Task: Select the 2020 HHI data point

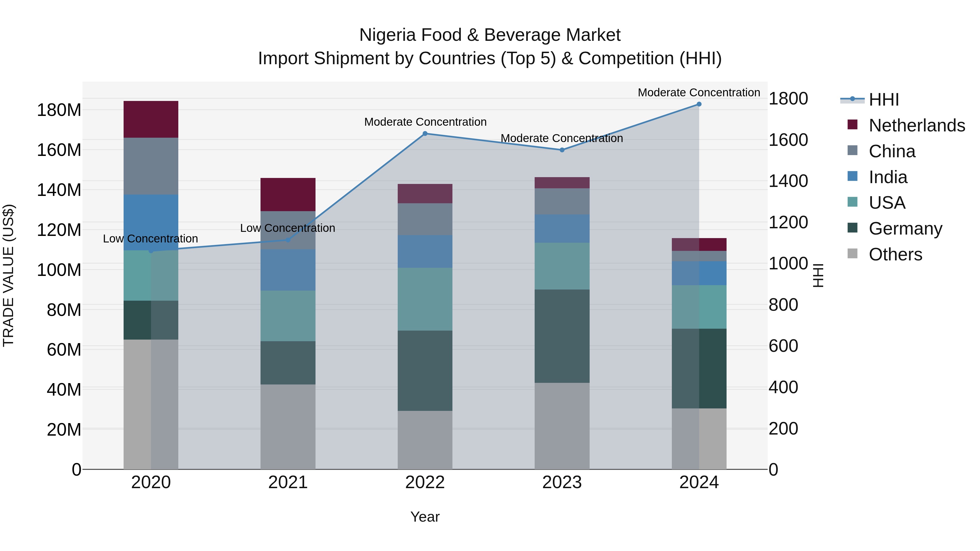Action: [151, 251]
